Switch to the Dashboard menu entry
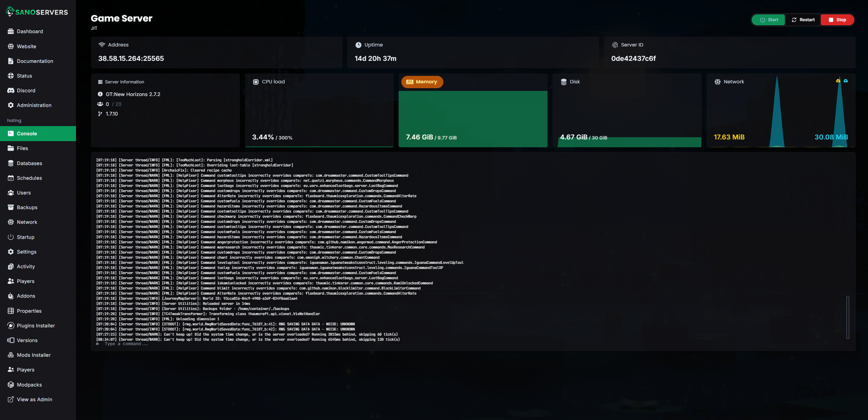This screenshot has height=420, width=868. tap(30, 31)
